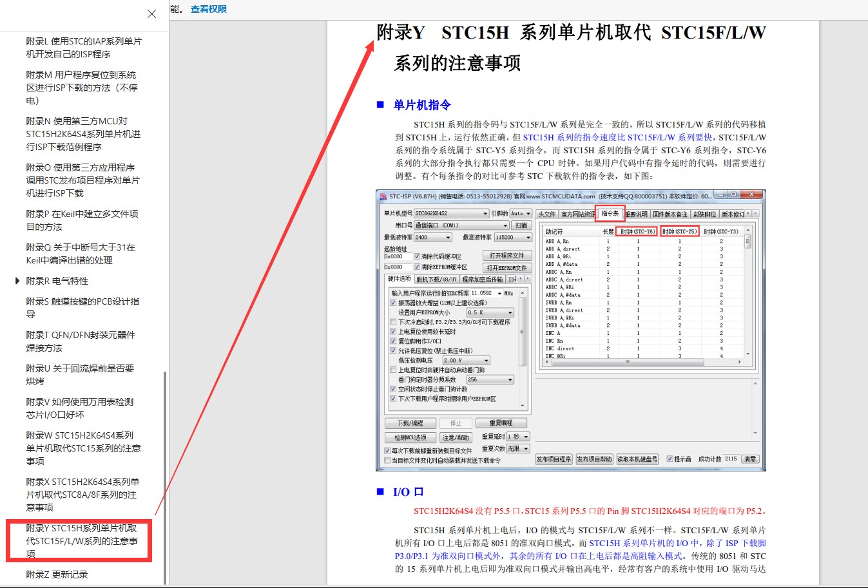Image resolution: width=868 pixels, height=588 pixels.
Task: Go to 附录L 使用STC的IAP系列单片机 entry
Action: [84, 48]
